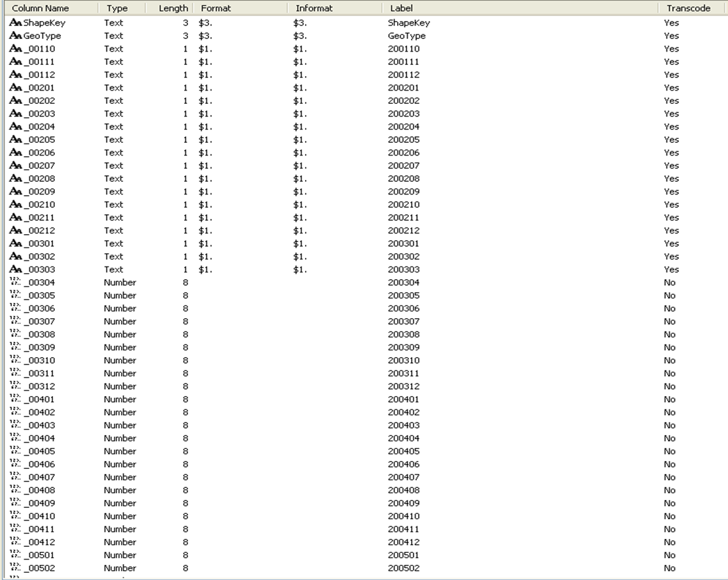The height and width of the screenshot is (580, 728).
Task: Click the Transcode column header
Action: 688,8
